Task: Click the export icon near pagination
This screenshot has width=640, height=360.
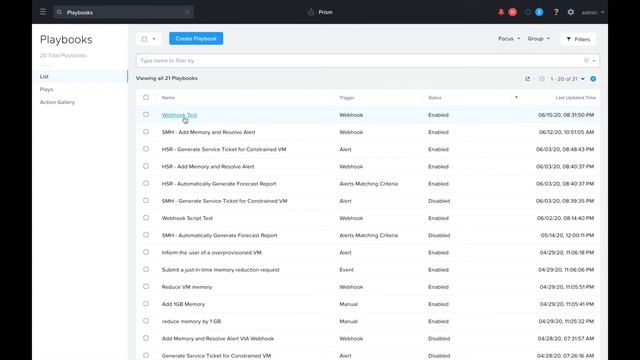Action: pos(527,79)
